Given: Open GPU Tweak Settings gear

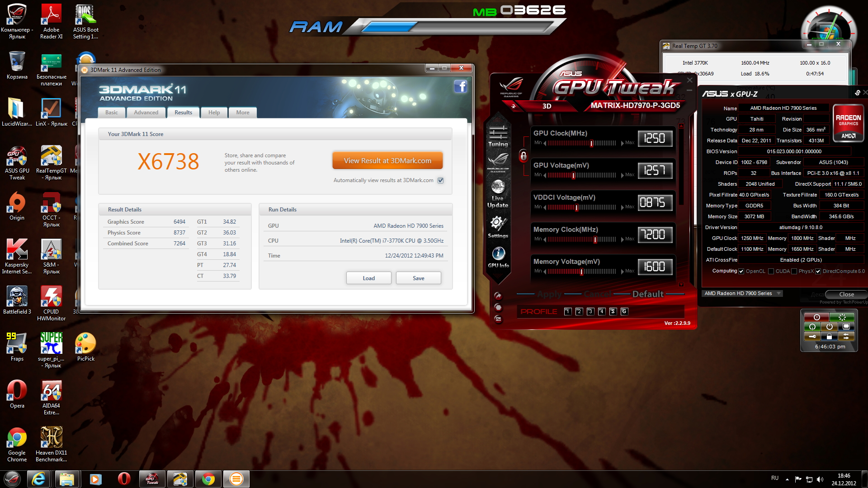Looking at the screenshot, I should tap(498, 227).
